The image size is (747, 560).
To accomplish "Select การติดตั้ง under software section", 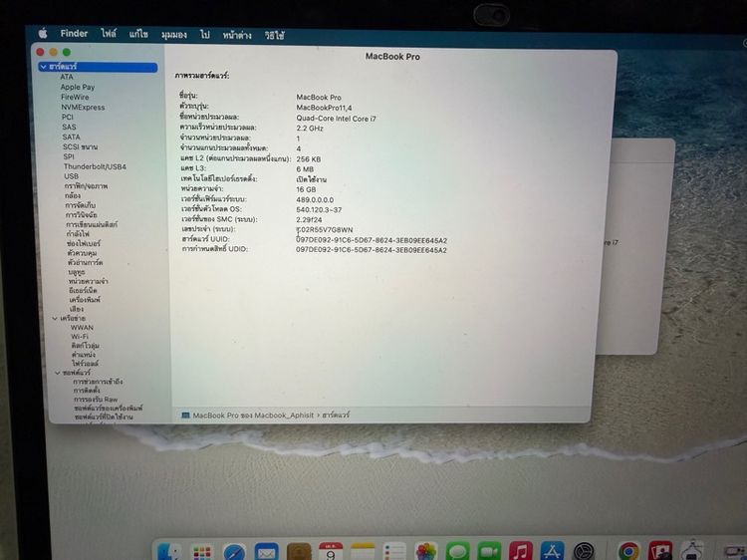I will [87, 391].
